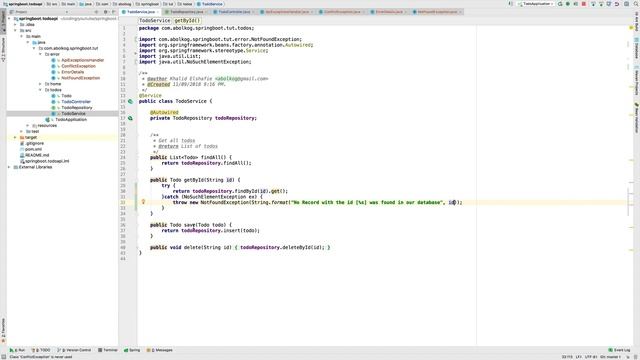Select TodoRepository in the project tree

76,108
